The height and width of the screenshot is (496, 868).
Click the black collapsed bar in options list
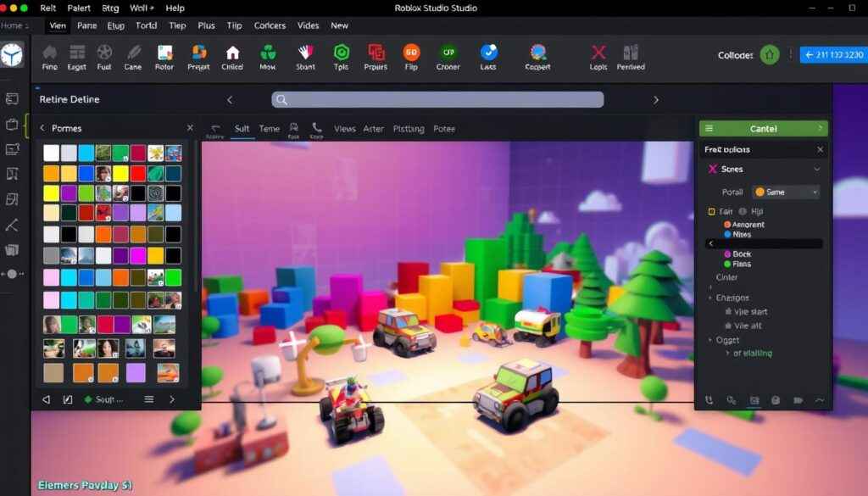pyautogui.click(x=764, y=243)
